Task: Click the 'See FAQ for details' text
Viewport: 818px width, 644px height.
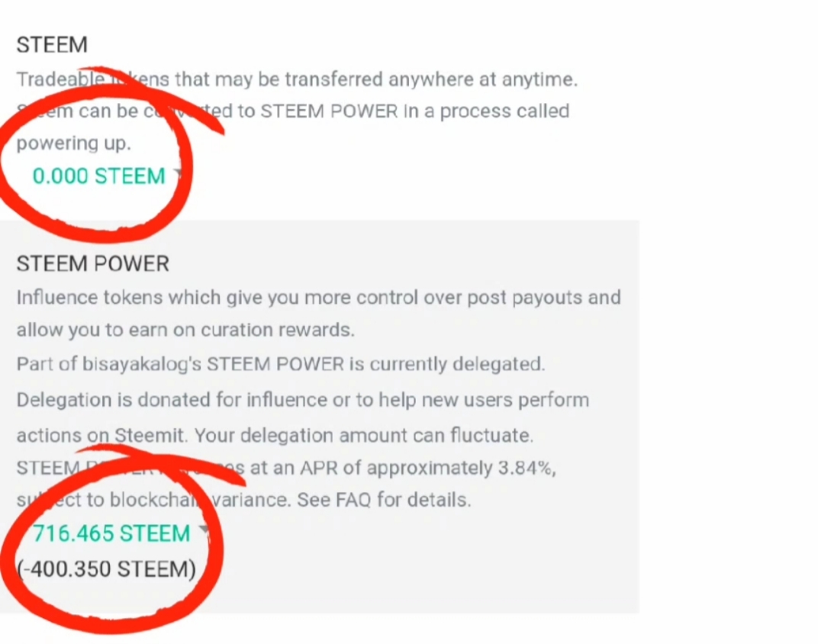Action: tap(384, 500)
